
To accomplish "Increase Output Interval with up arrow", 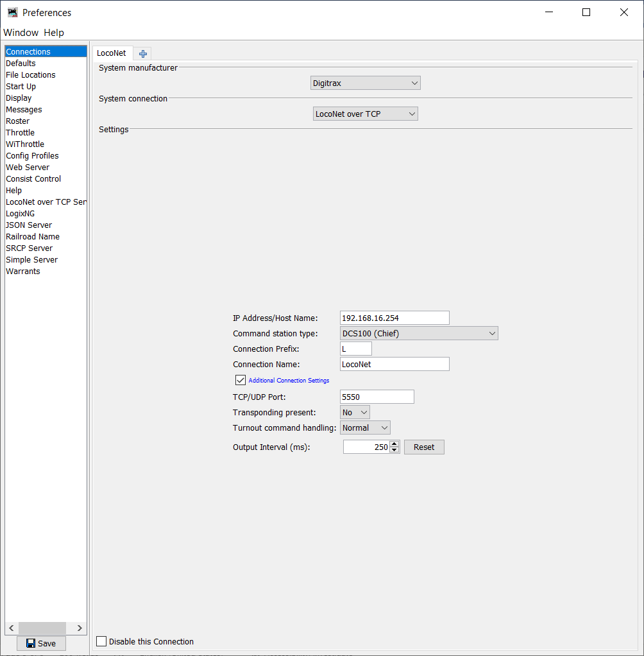I will pos(394,444).
